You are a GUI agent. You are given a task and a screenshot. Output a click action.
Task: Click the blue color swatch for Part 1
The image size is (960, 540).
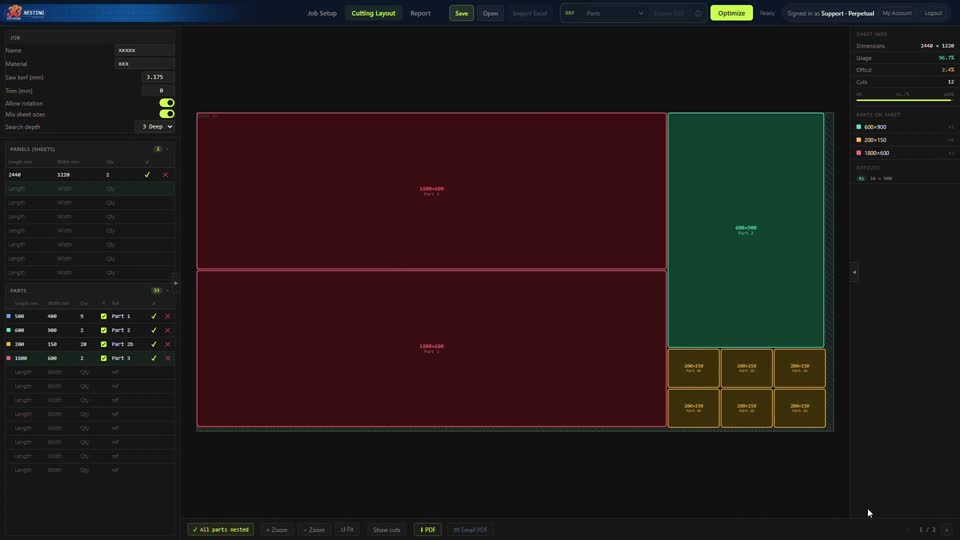tap(9, 317)
